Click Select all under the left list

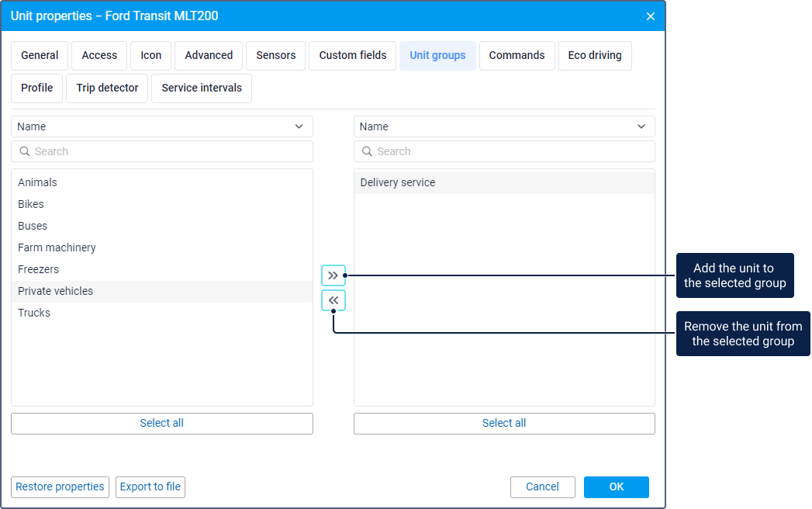[x=162, y=424]
